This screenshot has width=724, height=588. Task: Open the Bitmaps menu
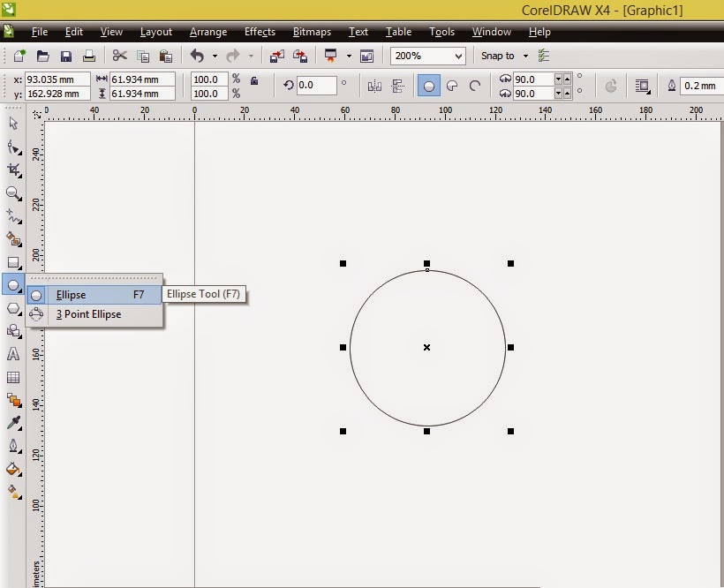312,32
